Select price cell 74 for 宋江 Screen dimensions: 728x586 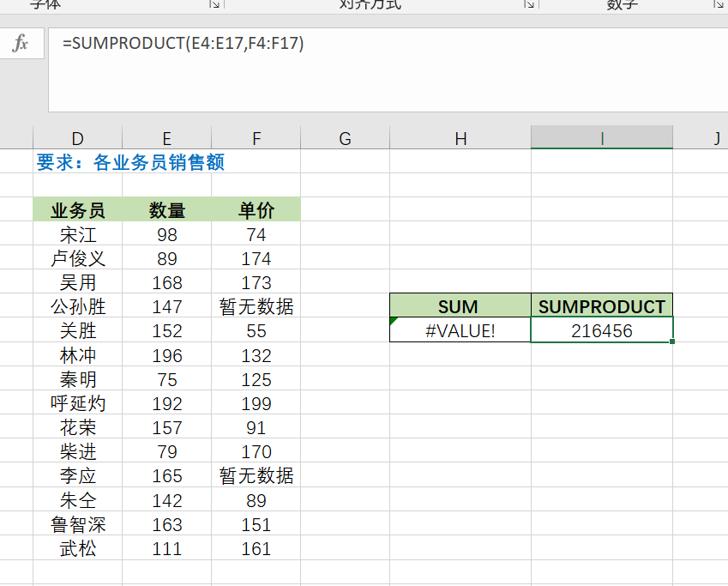click(256, 234)
